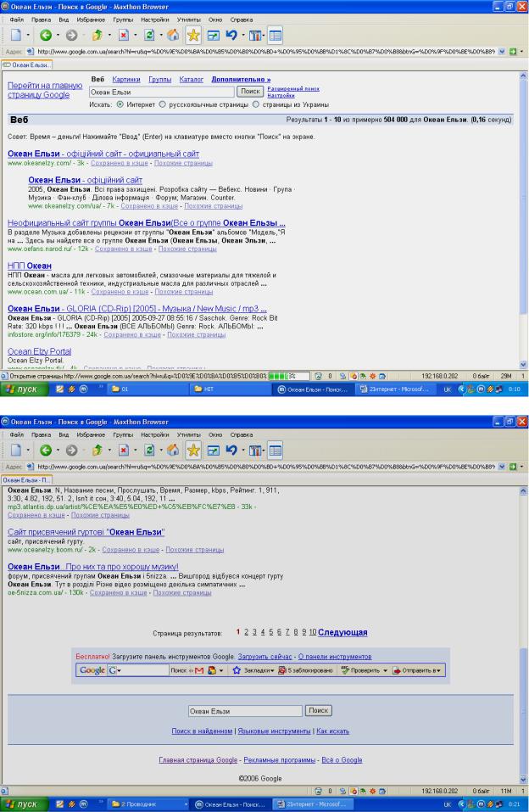This screenshot has height=812, width=529.
Task: Click the upper Океан Ельзи search input field
Action: point(161,92)
